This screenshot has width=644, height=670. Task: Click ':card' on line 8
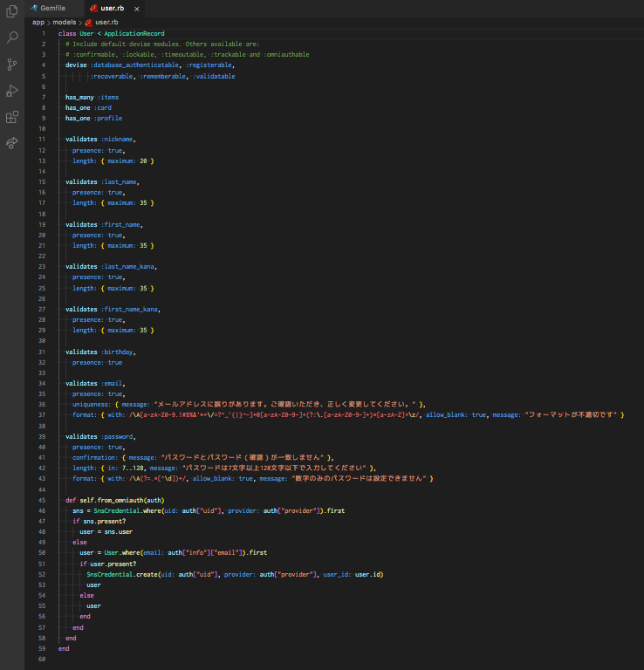[x=103, y=107]
